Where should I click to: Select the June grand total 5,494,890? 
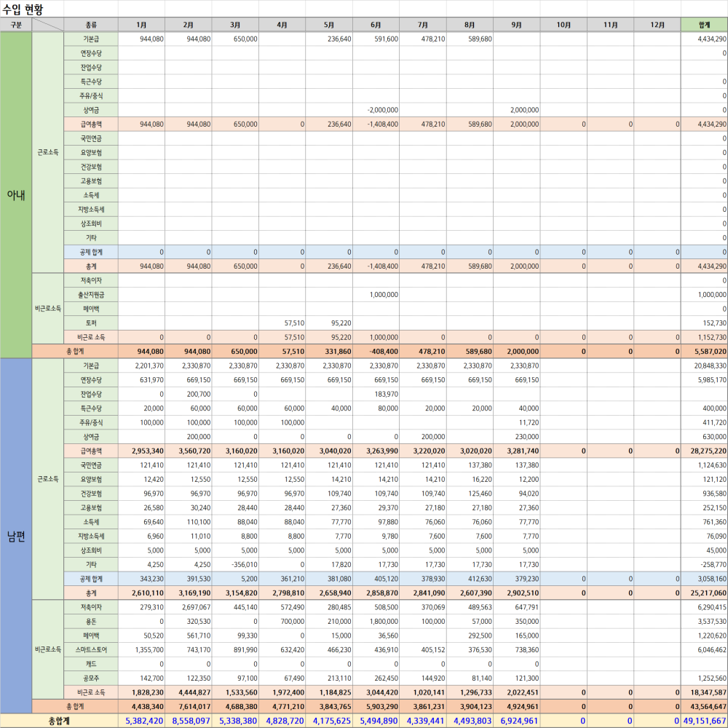pyautogui.click(x=376, y=721)
